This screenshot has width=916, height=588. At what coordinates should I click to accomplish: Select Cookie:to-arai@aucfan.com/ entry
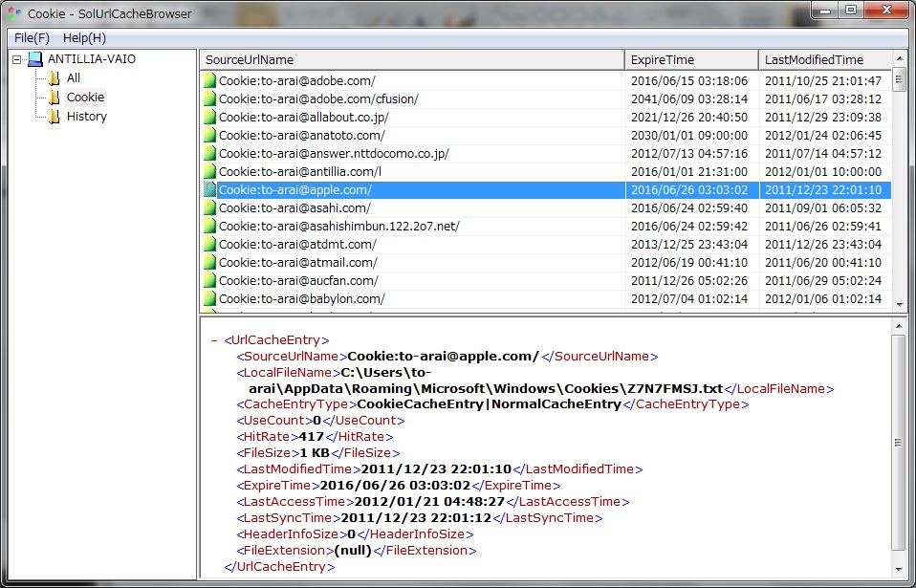(x=299, y=281)
